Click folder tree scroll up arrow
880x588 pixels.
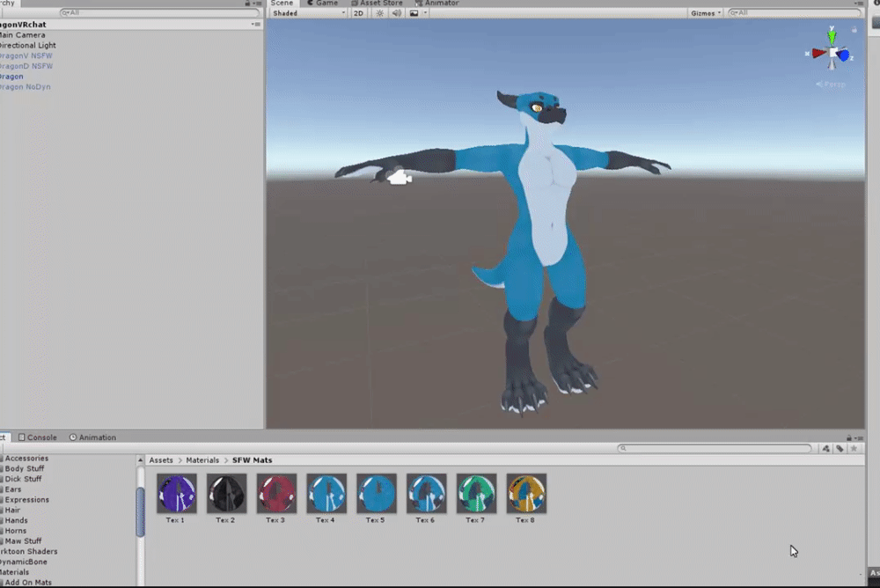140,460
